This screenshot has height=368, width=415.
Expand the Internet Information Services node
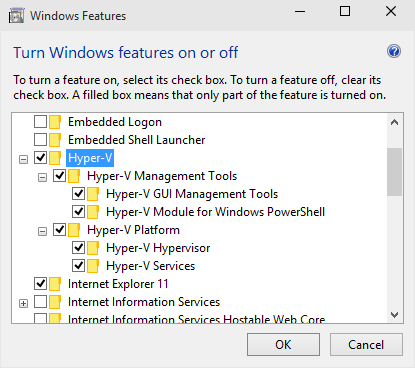coord(23,304)
